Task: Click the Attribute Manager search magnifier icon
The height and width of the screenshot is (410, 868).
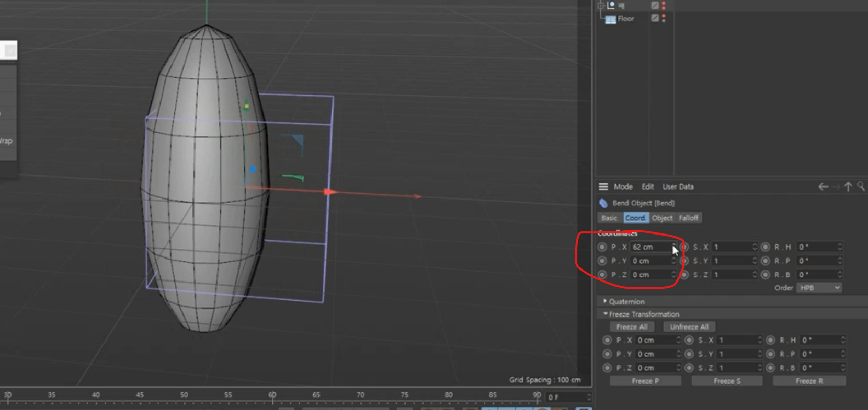Action: point(861,186)
